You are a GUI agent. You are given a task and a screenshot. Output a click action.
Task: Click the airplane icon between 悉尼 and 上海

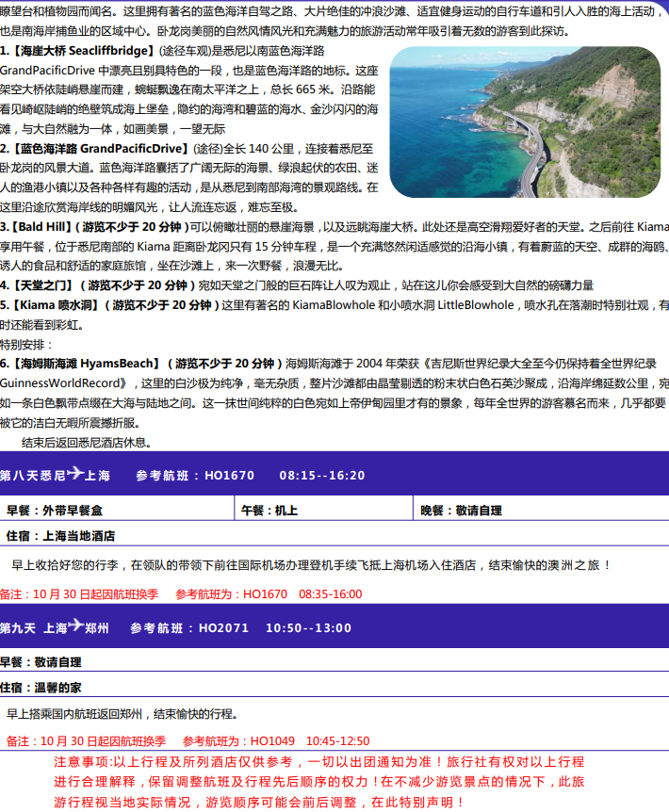pos(75,474)
